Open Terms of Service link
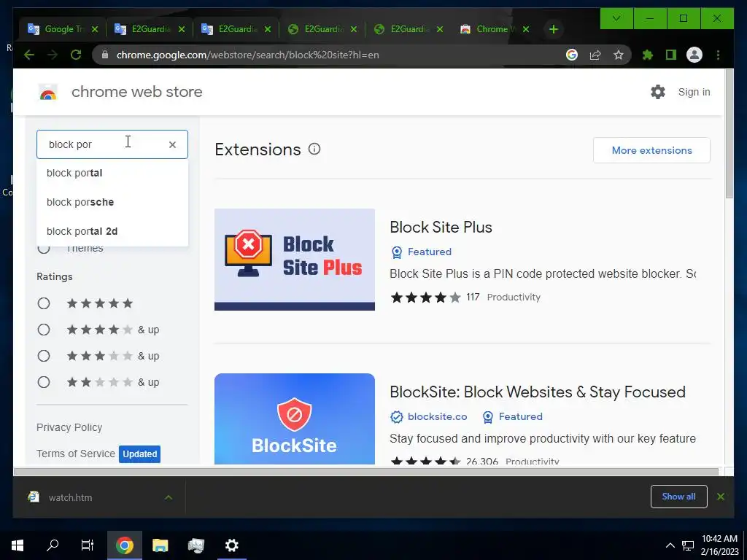 [x=76, y=454]
